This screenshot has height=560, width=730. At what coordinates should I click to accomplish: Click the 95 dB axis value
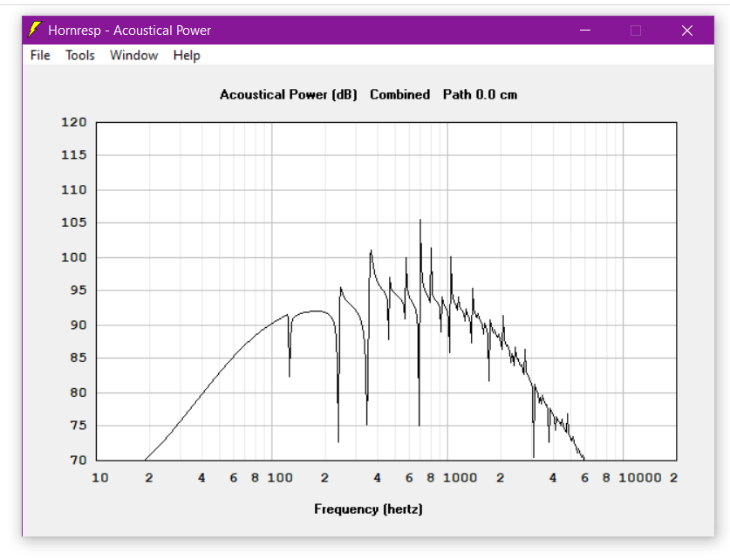click(x=78, y=290)
